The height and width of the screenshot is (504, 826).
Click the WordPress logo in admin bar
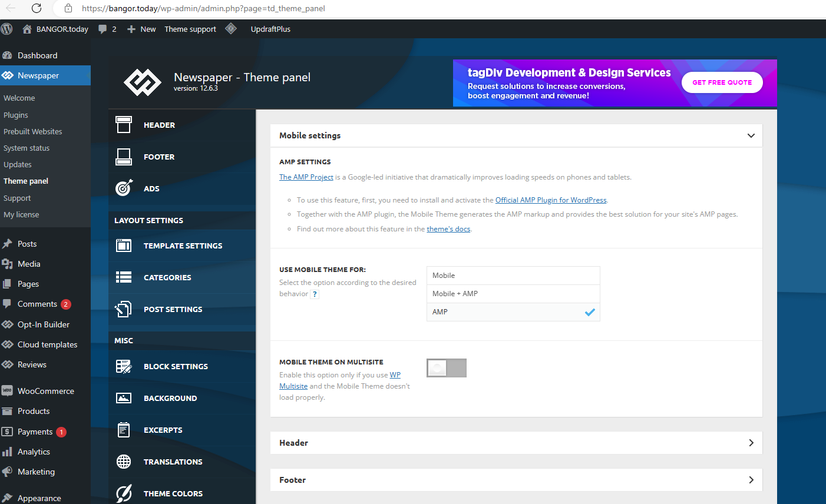tap(7, 29)
